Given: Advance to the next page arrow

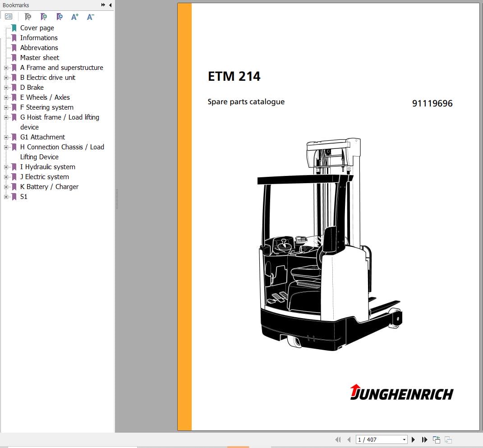Looking at the screenshot, I should coord(414,439).
